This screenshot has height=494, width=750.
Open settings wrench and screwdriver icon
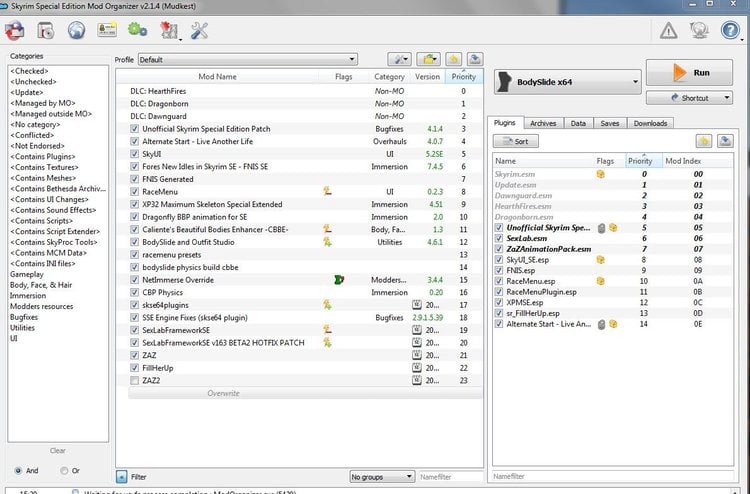tap(199, 31)
